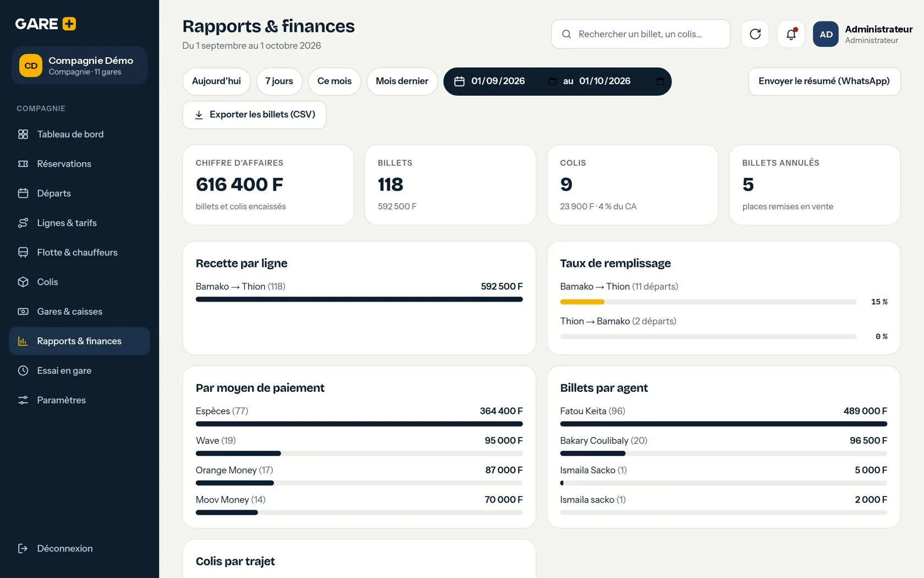Click Exporter les billets (CSV)
The height and width of the screenshot is (578, 924).
254,114
